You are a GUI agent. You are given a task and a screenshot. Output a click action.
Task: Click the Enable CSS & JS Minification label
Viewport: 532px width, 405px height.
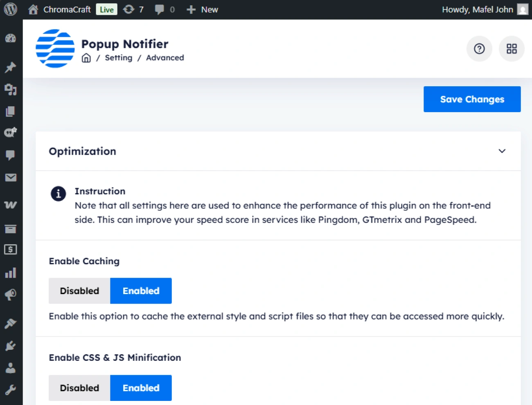point(115,358)
